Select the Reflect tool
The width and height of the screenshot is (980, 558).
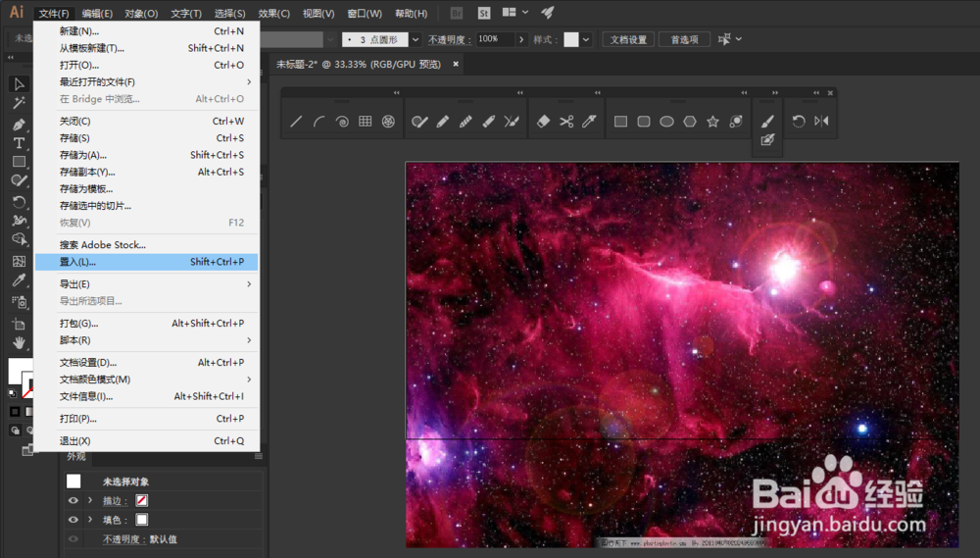tap(821, 122)
